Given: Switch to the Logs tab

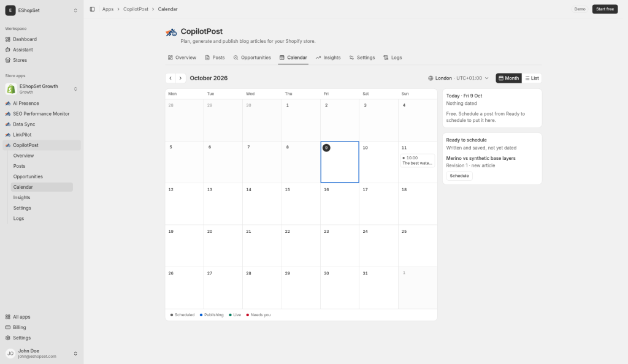Looking at the screenshot, I should (x=392, y=58).
